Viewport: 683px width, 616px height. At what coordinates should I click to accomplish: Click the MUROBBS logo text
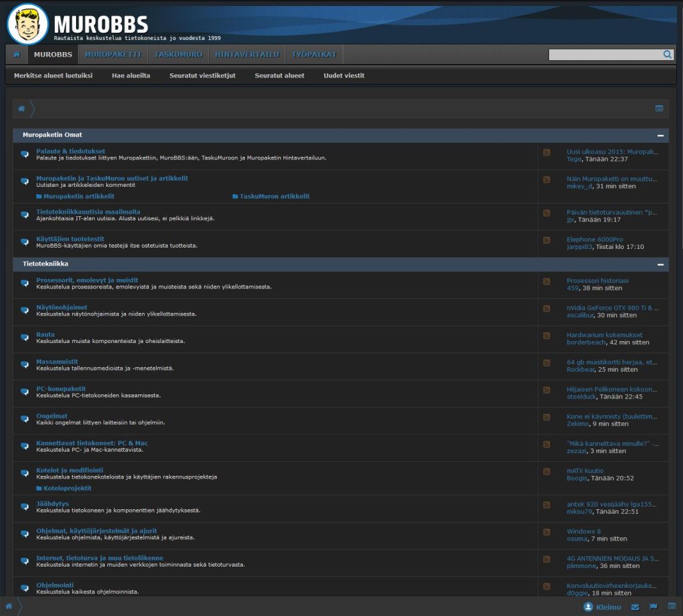[x=101, y=24]
